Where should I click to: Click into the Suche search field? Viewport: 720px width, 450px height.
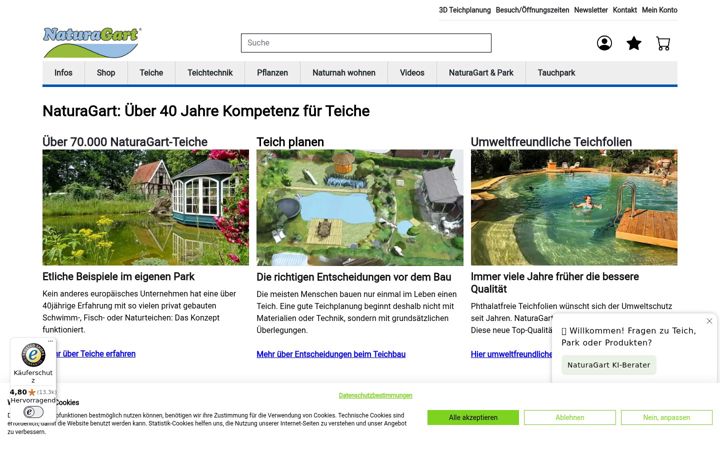(366, 43)
